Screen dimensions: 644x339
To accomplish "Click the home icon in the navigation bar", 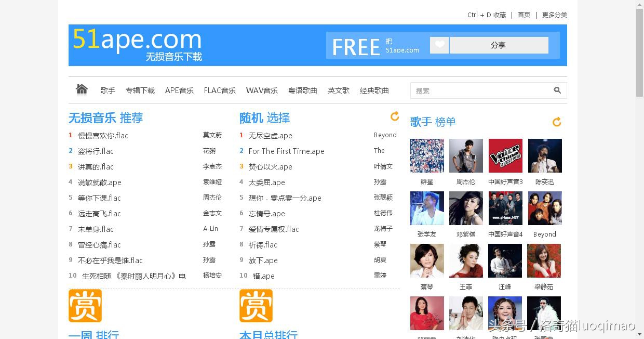I will [x=82, y=89].
